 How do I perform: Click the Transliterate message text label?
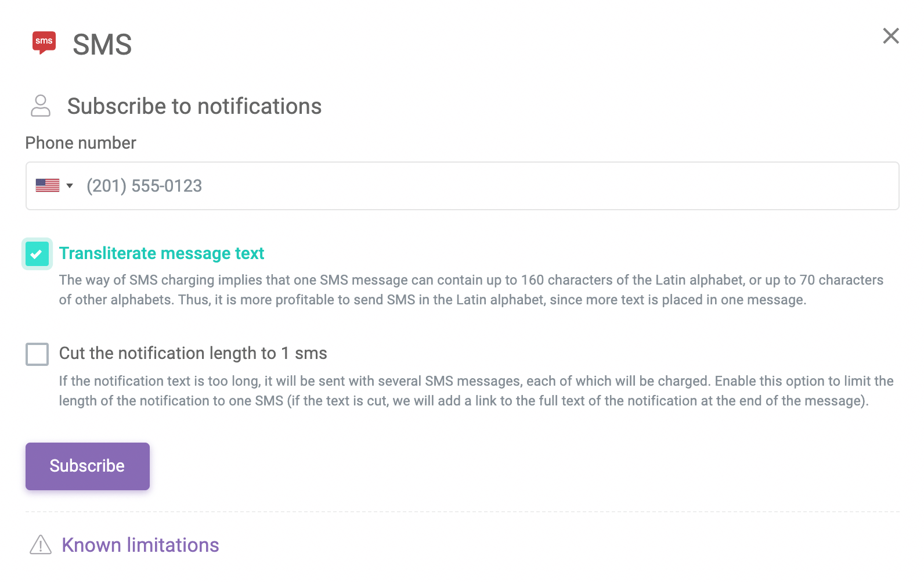tap(161, 253)
